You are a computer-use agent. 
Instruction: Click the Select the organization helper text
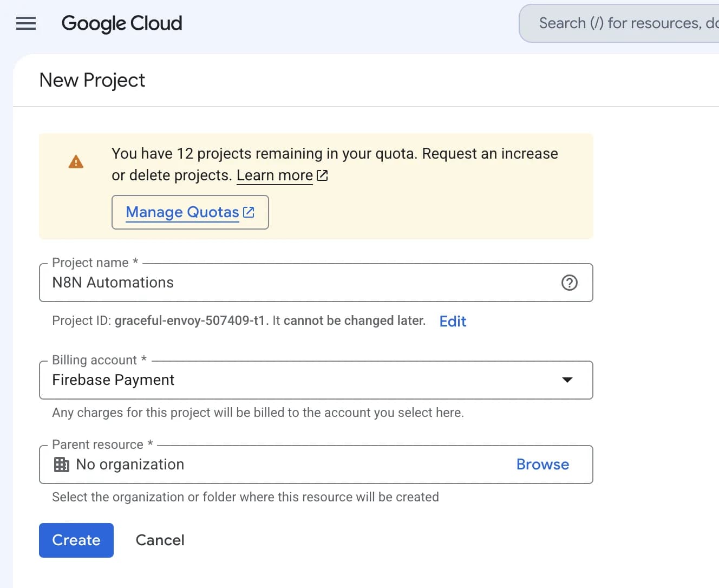(x=245, y=497)
